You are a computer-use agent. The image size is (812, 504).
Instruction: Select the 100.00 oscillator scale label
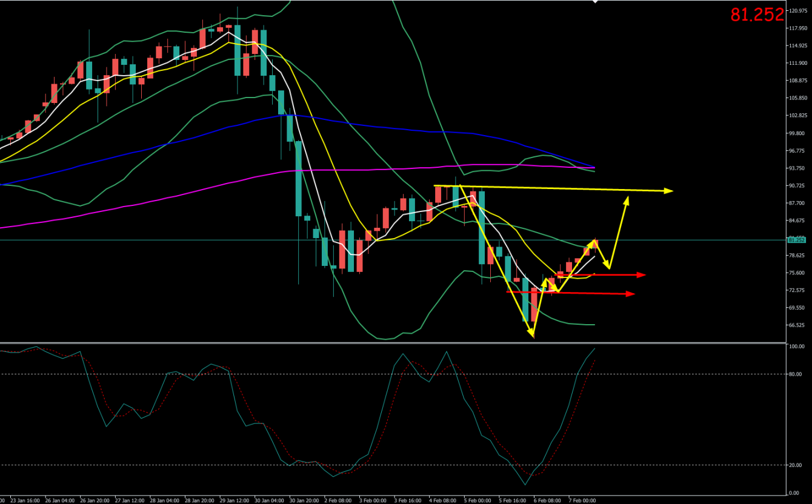[796, 347]
